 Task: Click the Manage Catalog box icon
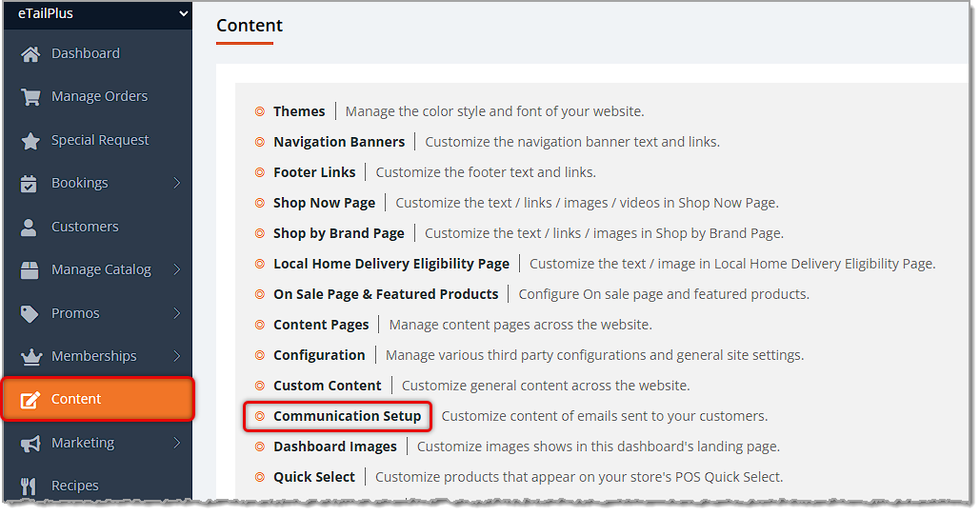(30, 269)
